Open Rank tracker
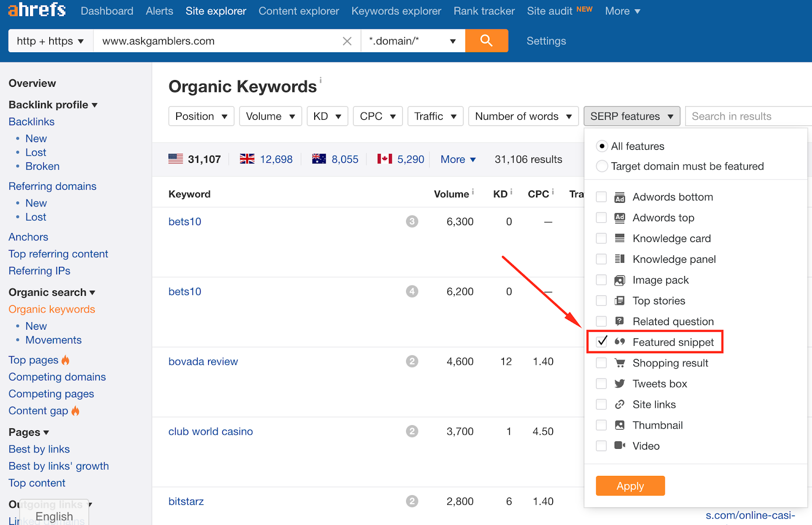 [484, 11]
